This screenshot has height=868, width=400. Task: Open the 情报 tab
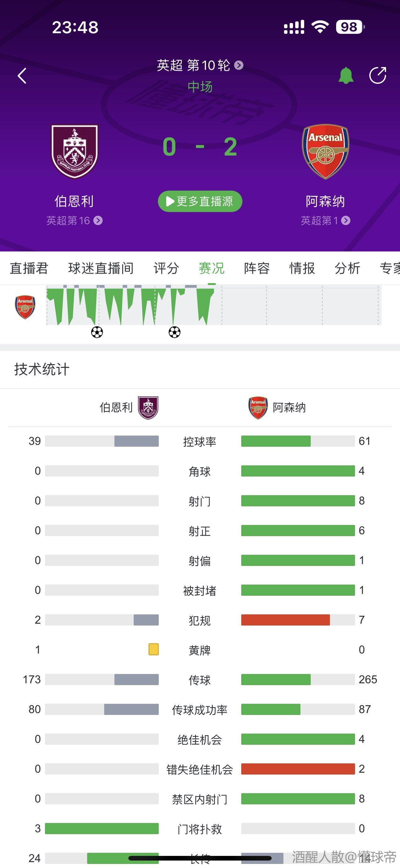(x=302, y=268)
